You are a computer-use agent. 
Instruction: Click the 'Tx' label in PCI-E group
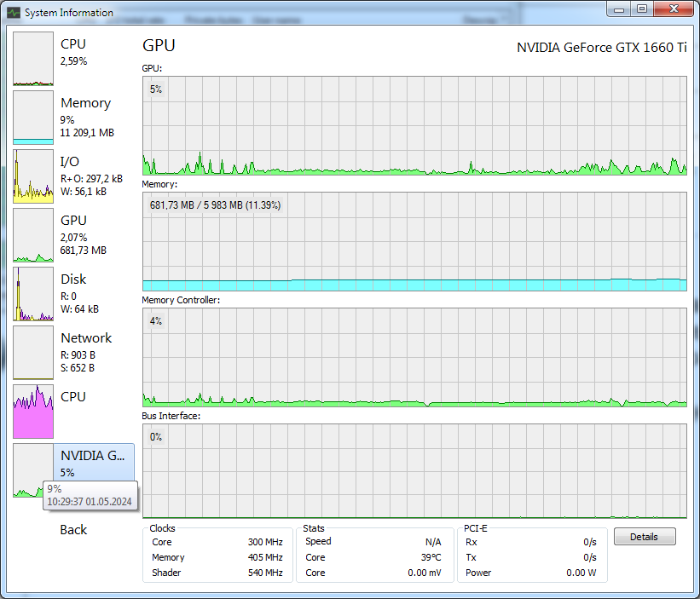[x=471, y=557]
